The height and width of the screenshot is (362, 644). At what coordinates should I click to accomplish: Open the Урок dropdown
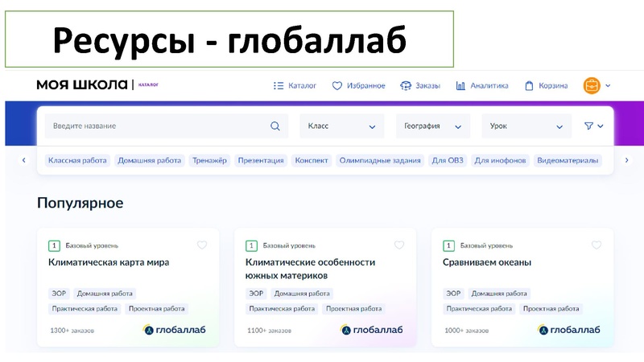pos(526,126)
